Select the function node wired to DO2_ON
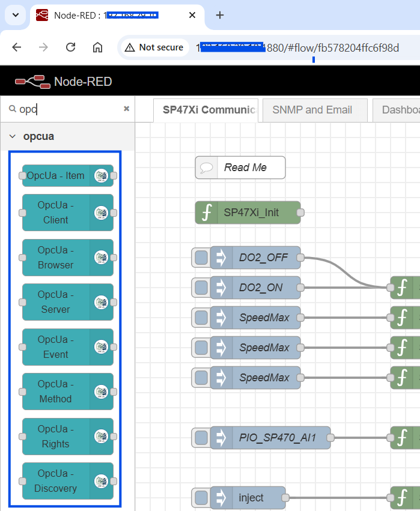Image resolution: width=420 pixels, height=511 pixels. click(406, 288)
